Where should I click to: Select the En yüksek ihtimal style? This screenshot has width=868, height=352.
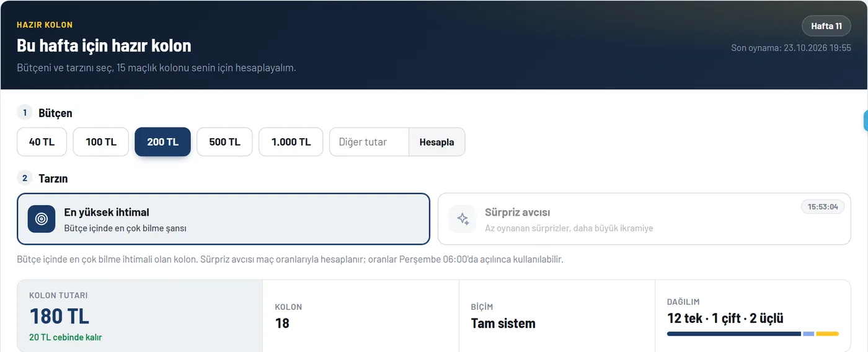223,219
